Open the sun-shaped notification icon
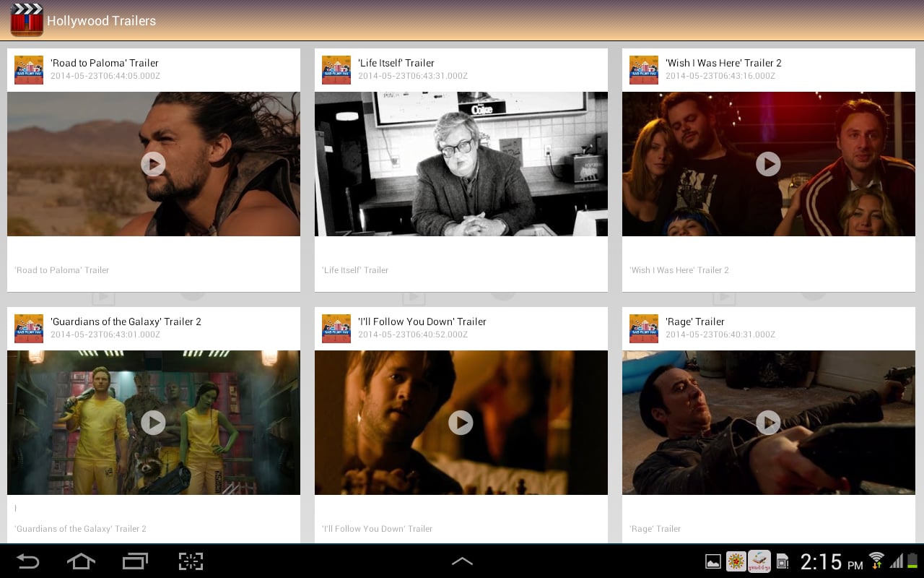 [736, 561]
